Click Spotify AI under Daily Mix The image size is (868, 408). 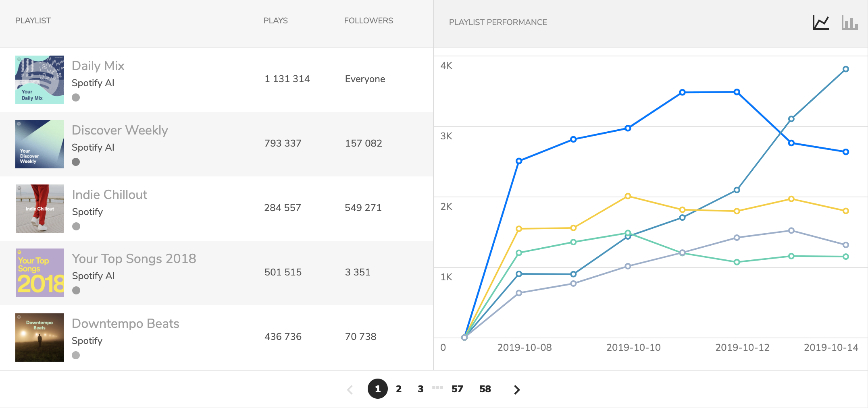pyautogui.click(x=93, y=83)
